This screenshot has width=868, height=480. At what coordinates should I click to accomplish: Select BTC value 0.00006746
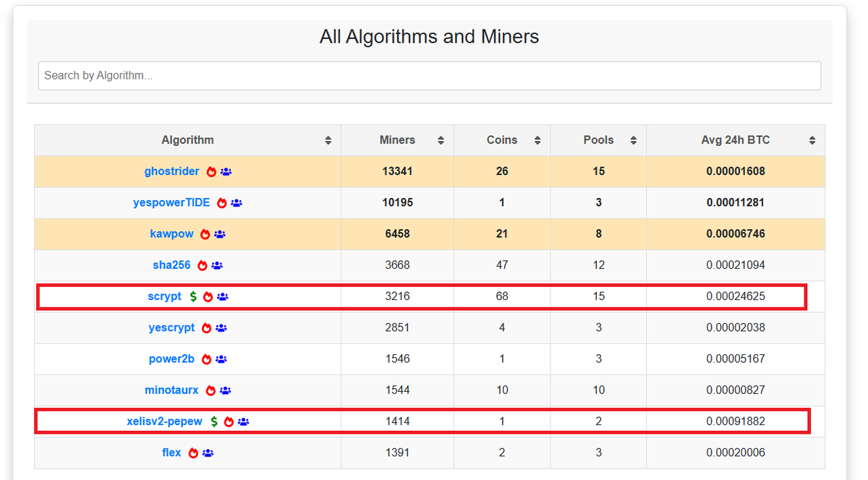tap(736, 233)
